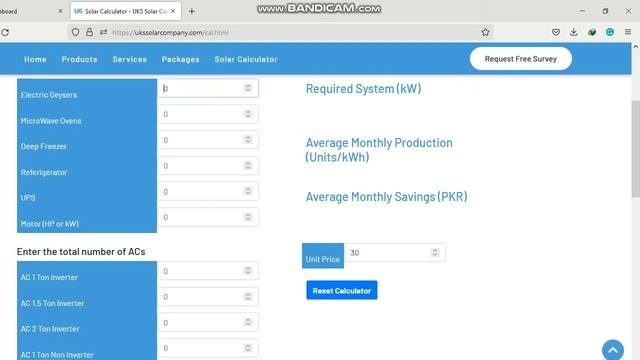Click the Referigerator spinner arrows
Image resolution: width=640 pixels, height=360 pixels.
pos(248,166)
